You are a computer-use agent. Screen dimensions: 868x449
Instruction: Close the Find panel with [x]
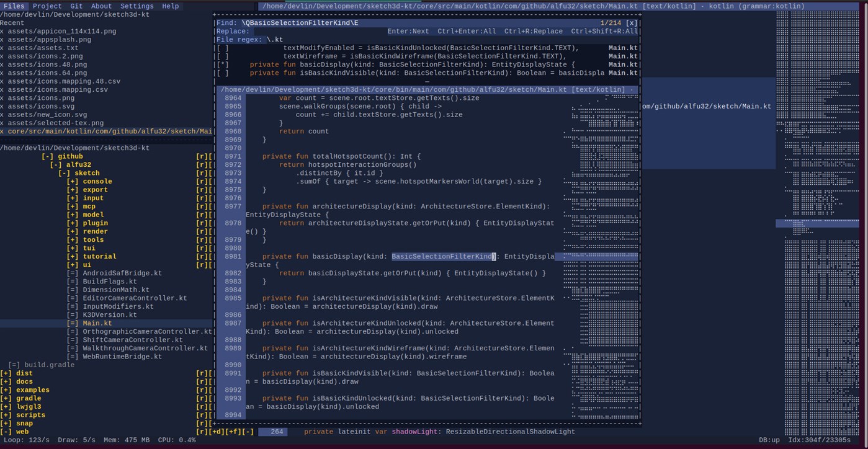[631, 23]
